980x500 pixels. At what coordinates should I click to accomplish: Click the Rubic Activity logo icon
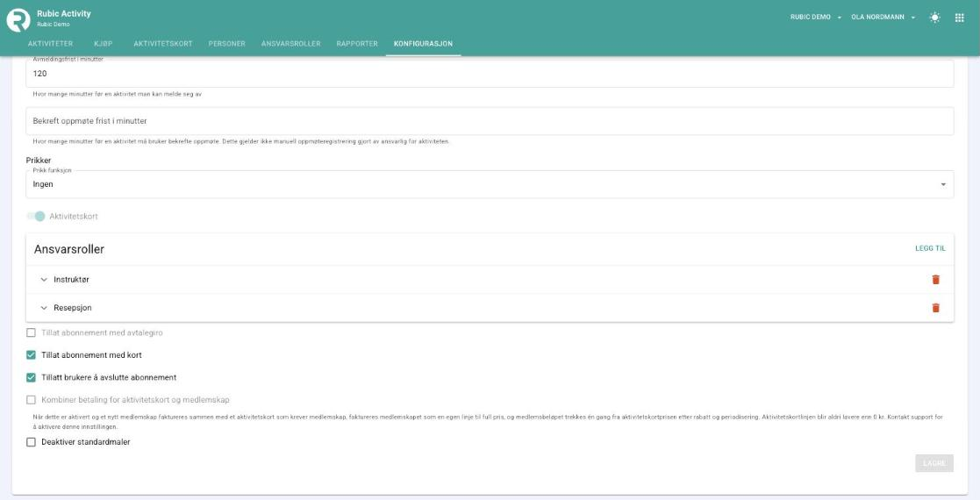tap(18, 20)
